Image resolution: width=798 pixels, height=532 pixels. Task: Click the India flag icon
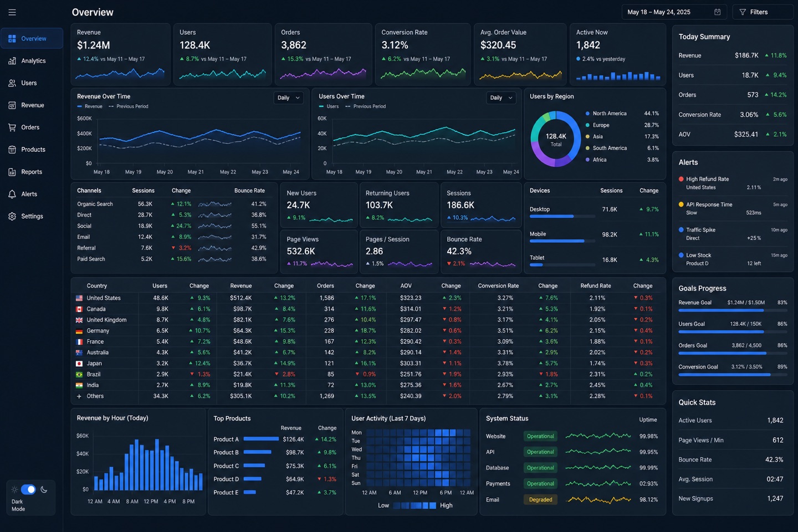tap(79, 385)
